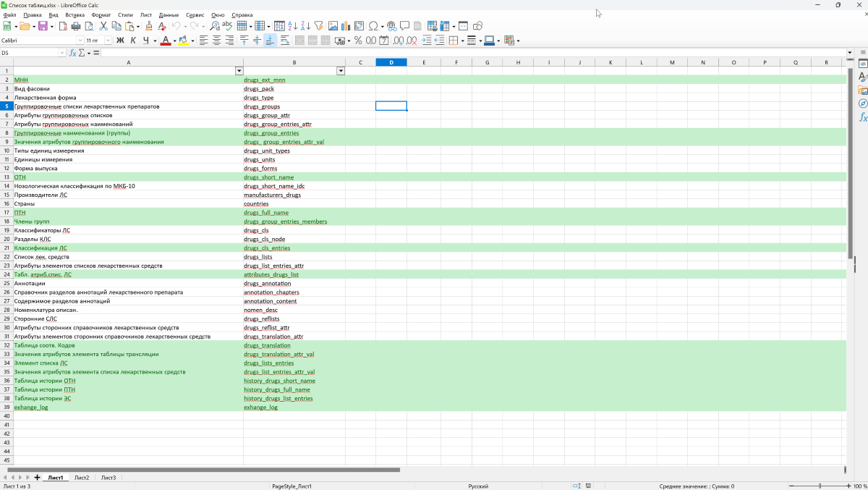Click the yellow highlight color swatch
The height and width of the screenshot is (490, 868).
pyautogui.click(x=182, y=41)
